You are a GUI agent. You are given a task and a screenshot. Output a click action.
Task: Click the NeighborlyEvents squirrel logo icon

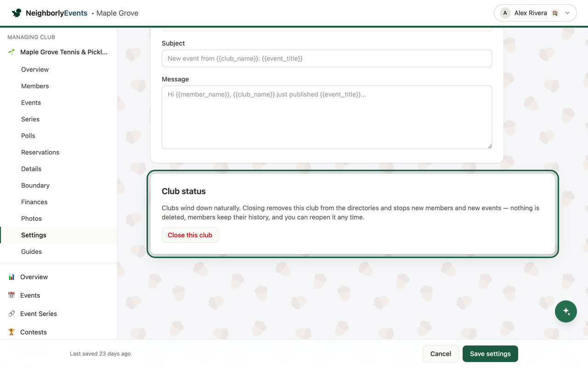pyautogui.click(x=17, y=13)
